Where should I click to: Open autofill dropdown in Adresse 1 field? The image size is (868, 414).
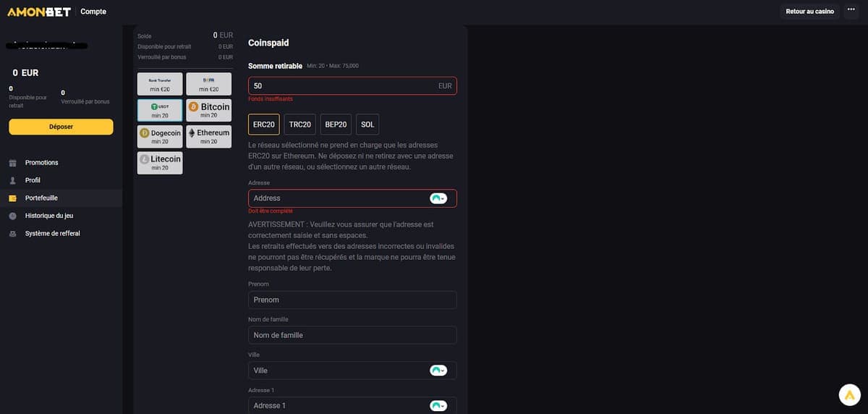pos(438,405)
